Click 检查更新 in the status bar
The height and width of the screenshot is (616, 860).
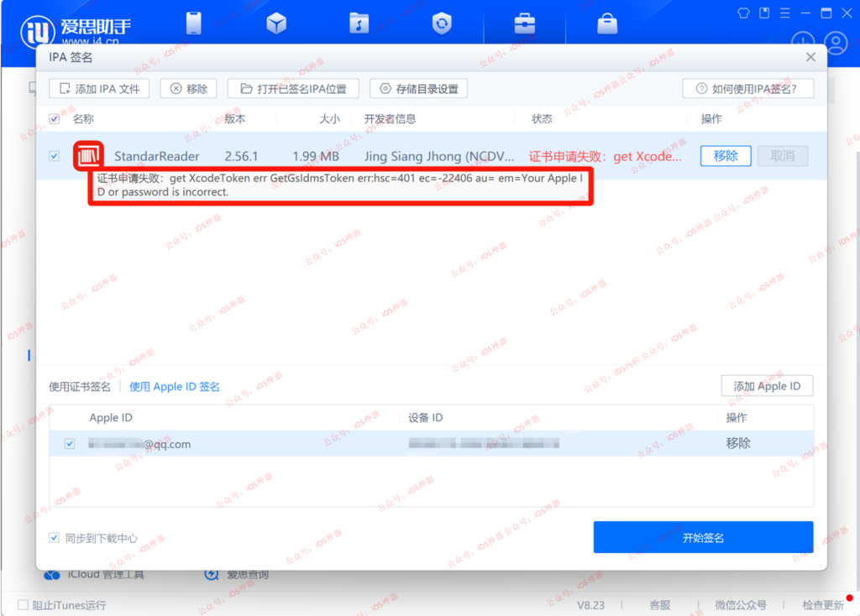(x=823, y=605)
